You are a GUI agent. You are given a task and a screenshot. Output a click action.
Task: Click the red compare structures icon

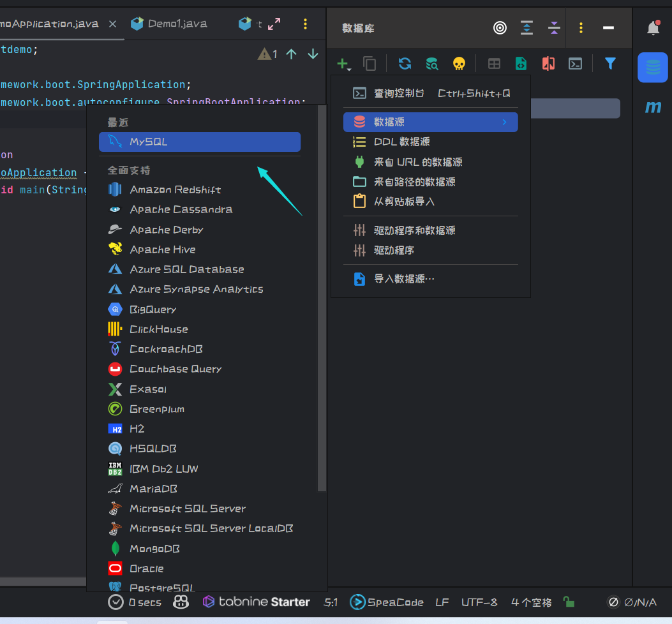pos(548,64)
